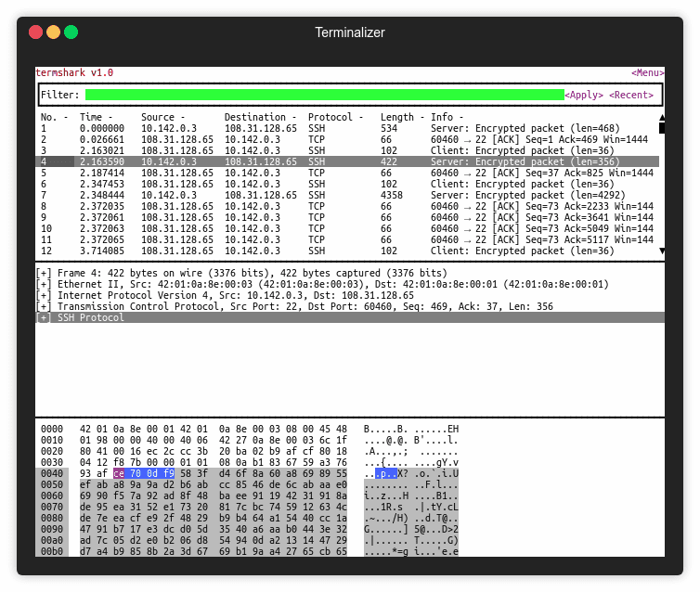Select packet 8 with Ack=2233
700x592 pixels.
pyautogui.click(x=347, y=207)
